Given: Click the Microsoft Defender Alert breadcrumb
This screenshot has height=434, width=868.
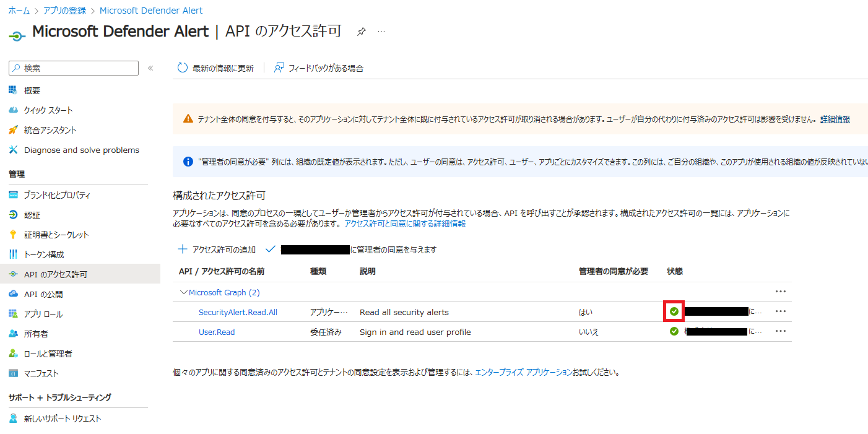Looking at the screenshot, I should click(151, 11).
